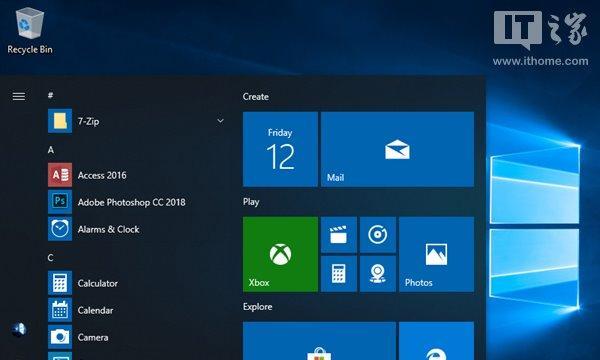Viewport: 600px width, 360px height.
Task: Click the Explore tile group title
Action: (258, 307)
